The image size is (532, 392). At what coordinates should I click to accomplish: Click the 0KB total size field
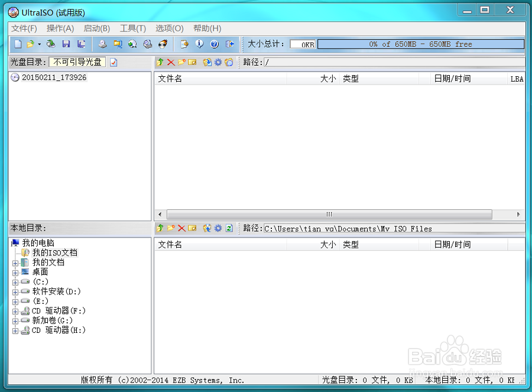point(303,44)
